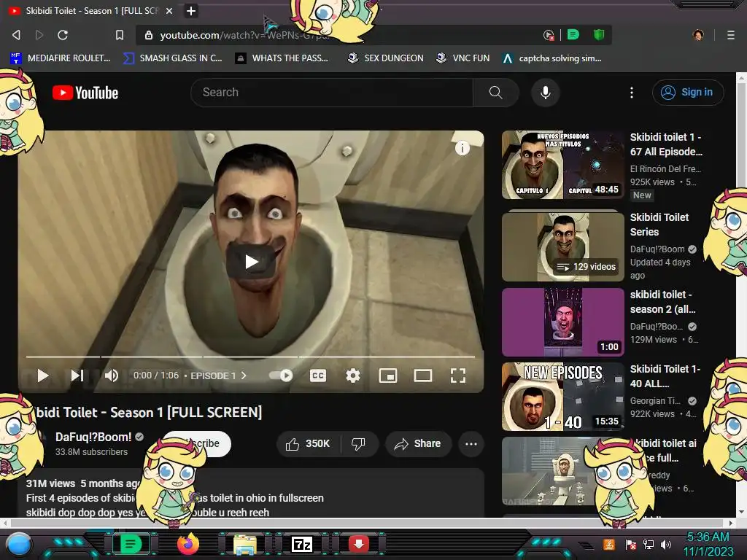Click the Sign in button

pos(688,93)
